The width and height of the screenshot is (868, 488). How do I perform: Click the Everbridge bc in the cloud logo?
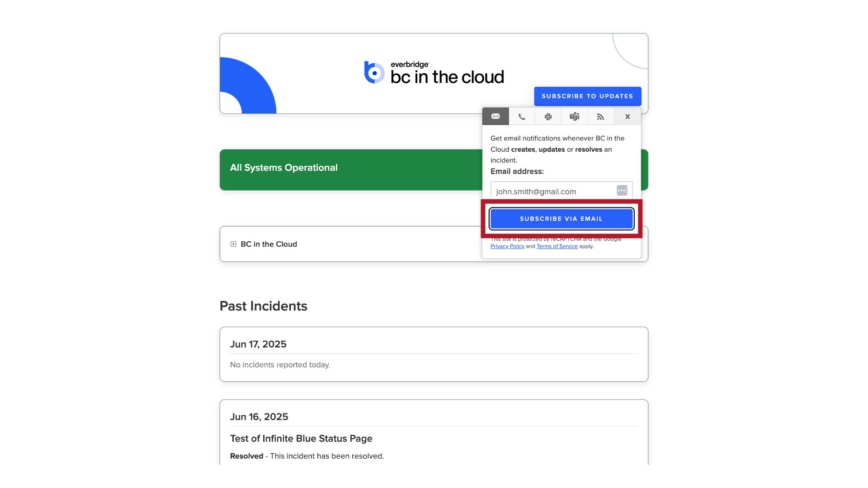[x=434, y=73]
